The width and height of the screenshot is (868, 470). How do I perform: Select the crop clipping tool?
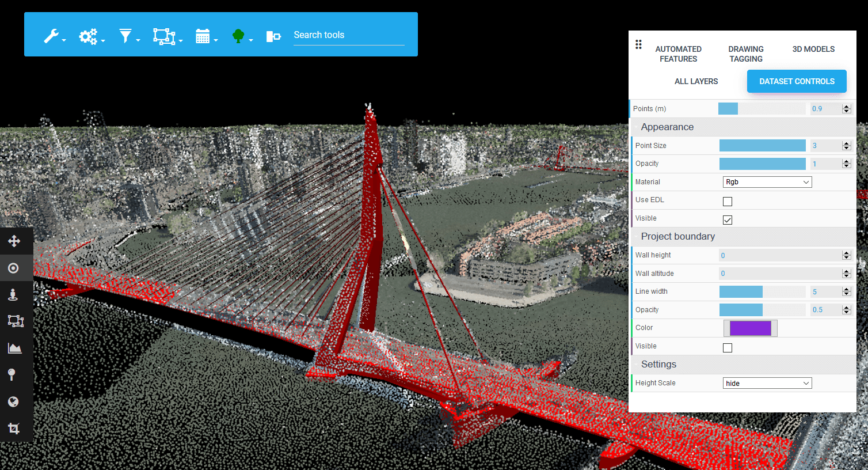[x=14, y=428]
